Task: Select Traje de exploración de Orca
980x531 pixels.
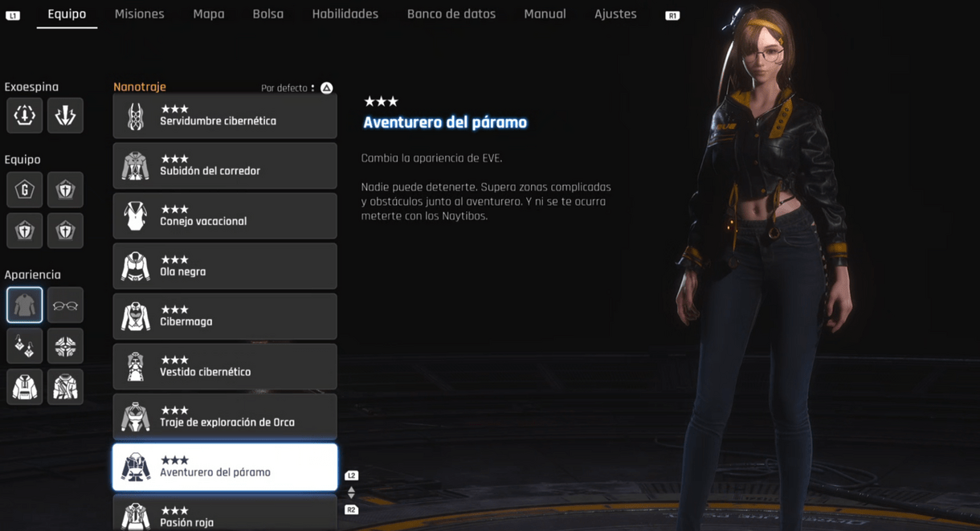Action: click(225, 417)
